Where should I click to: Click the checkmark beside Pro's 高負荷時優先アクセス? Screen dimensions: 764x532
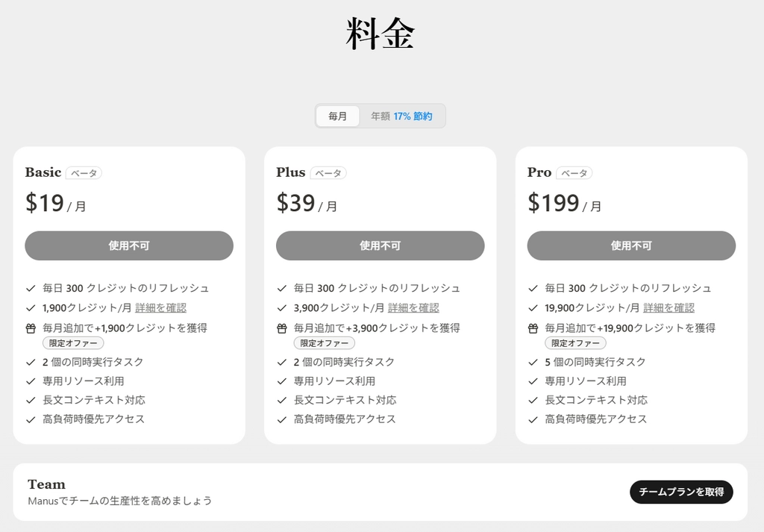533,419
